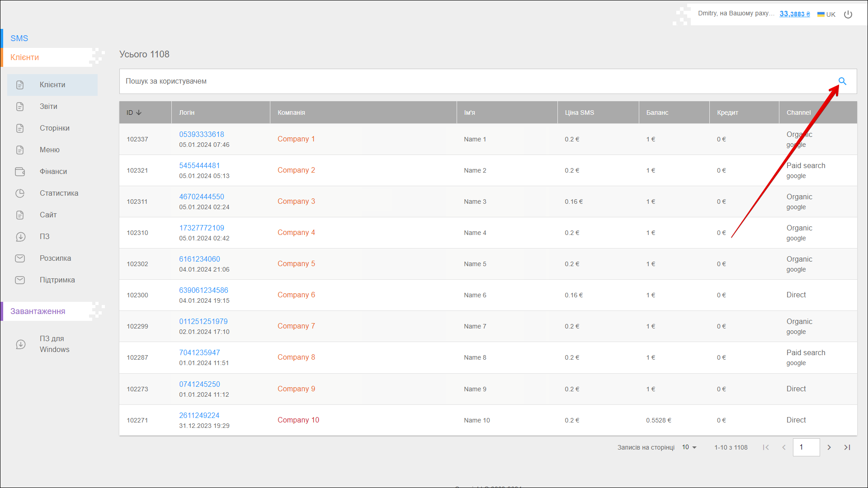
Task: Open login 05393333618 link
Action: (202, 135)
